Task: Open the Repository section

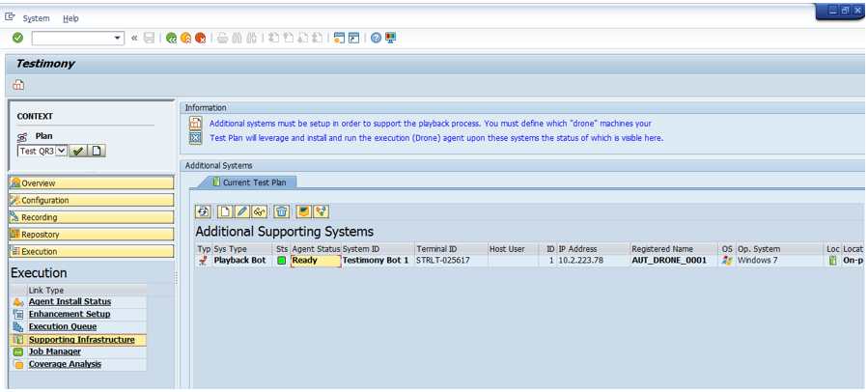Action: [x=92, y=235]
